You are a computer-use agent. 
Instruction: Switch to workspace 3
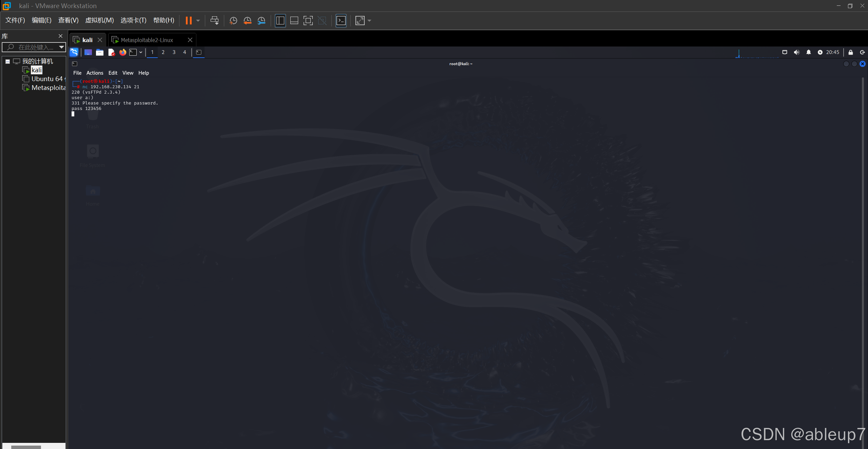click(174, 52)
